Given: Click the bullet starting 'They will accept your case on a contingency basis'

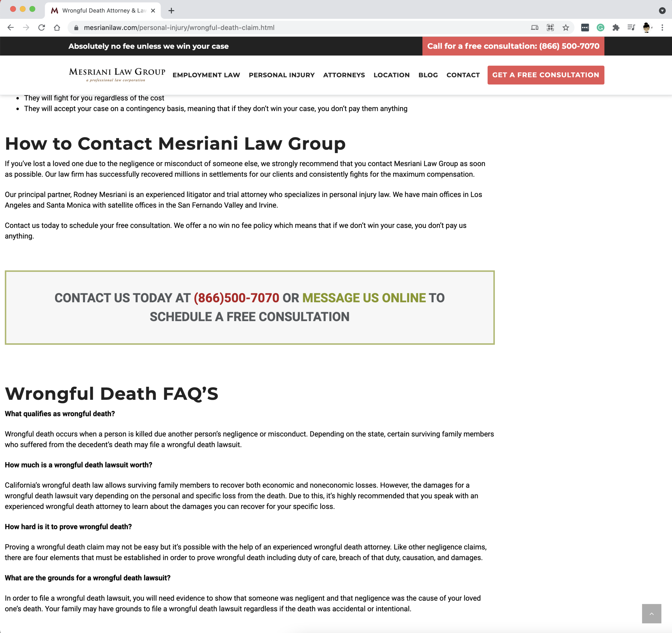Looking at the screenshot, I should (x=216, y=109).
